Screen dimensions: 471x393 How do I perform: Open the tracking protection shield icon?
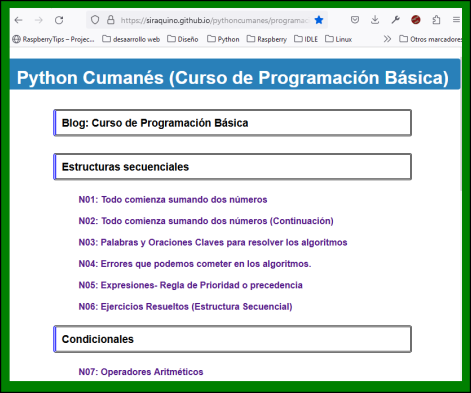point(95,20)
